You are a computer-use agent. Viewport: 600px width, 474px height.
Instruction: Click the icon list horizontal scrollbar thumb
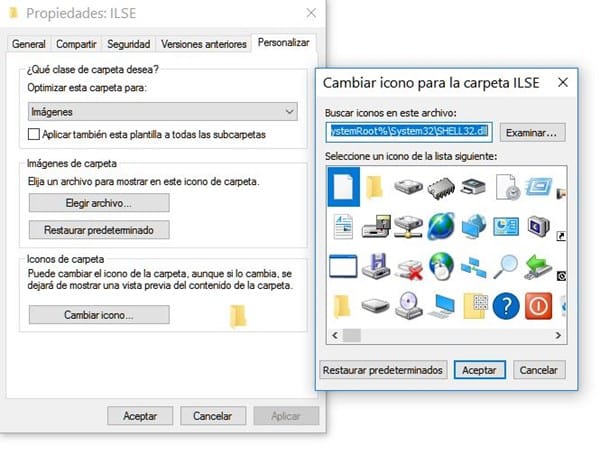pos(352,335)
